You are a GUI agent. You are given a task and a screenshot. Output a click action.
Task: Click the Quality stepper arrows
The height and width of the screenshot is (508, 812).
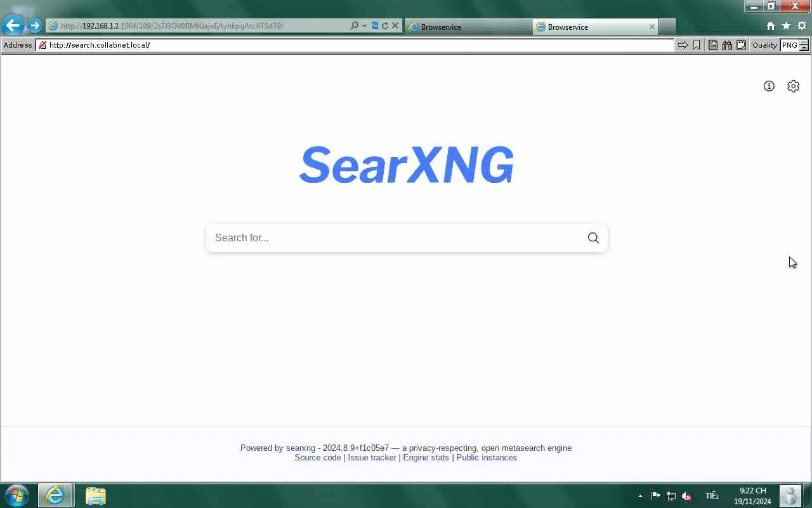[x=804, y=45]
